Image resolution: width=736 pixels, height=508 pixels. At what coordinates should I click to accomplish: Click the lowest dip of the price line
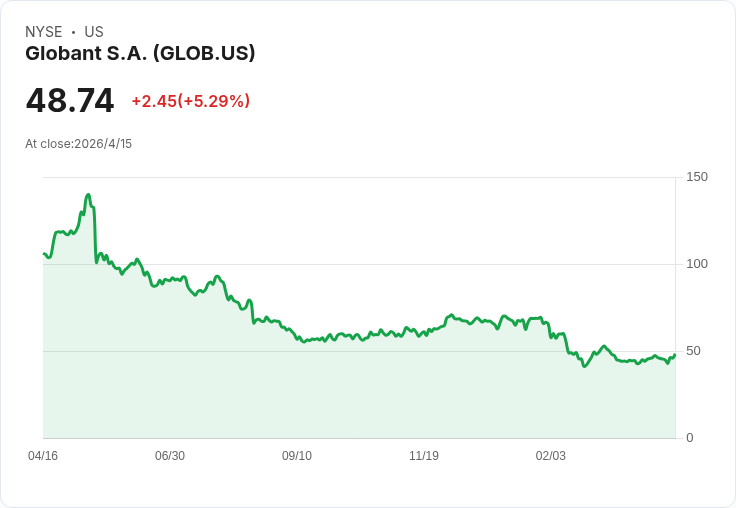pos(584,366)
